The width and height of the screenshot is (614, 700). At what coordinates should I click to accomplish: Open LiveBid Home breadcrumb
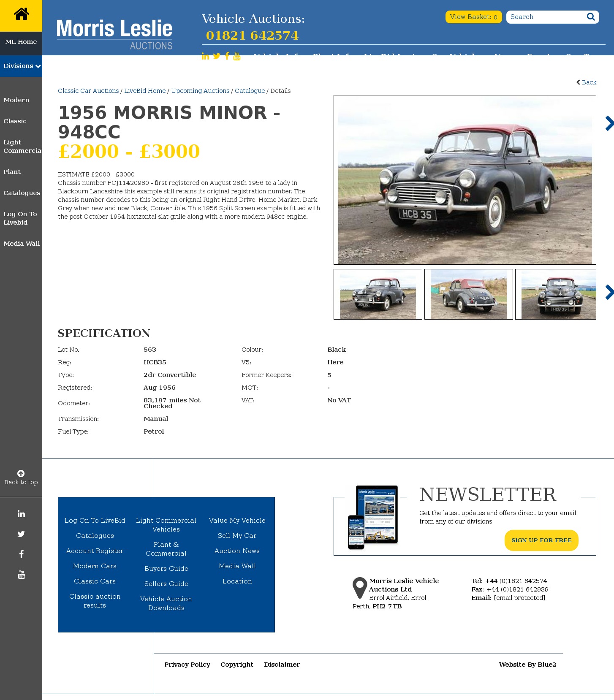[145, 91]
